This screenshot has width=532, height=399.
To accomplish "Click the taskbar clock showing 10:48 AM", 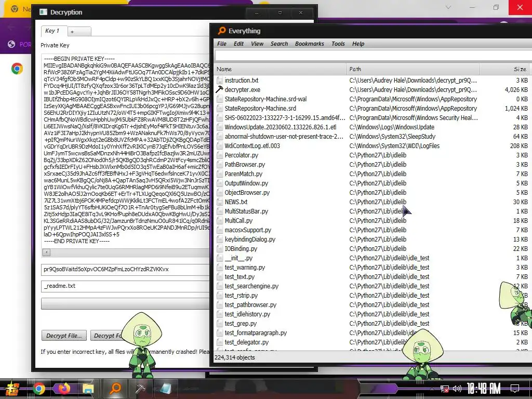I will (484, 388).
